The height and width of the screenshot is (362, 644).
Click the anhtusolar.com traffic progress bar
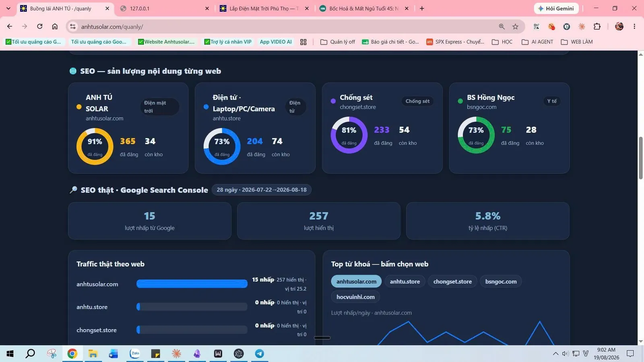click(192, 284)
